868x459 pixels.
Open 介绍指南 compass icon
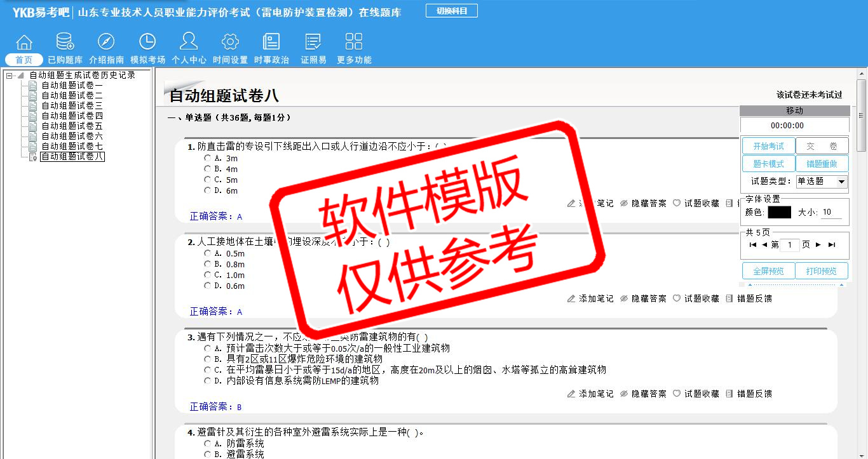click(106, 43)
